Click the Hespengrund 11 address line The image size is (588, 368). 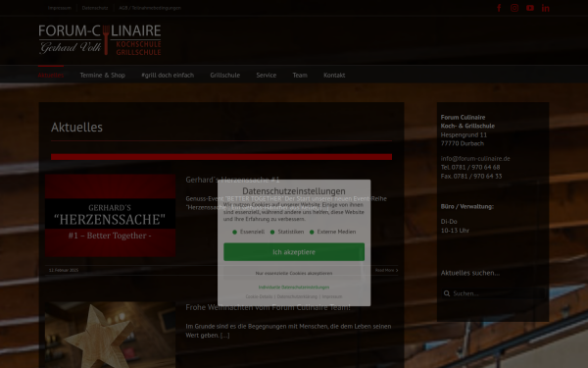coord(464,134)
